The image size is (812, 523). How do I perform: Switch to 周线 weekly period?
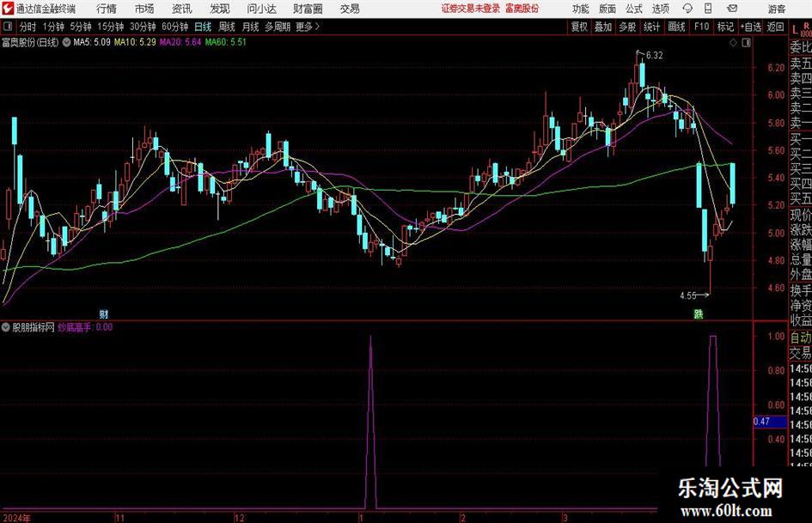(227, 27)
